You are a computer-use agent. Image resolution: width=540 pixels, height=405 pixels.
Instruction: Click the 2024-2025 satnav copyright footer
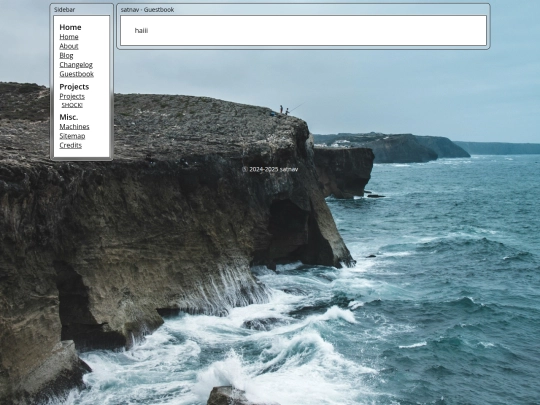(270, 169)
